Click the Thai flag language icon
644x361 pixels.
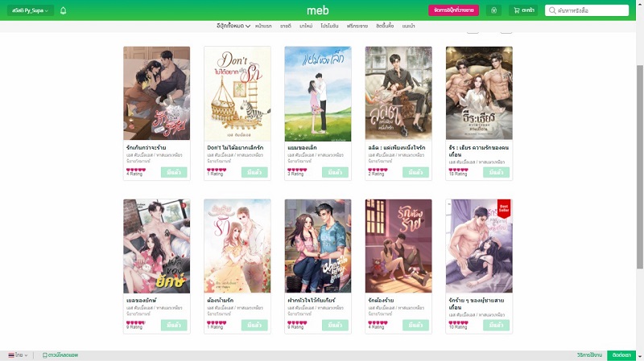pos(11,355)
